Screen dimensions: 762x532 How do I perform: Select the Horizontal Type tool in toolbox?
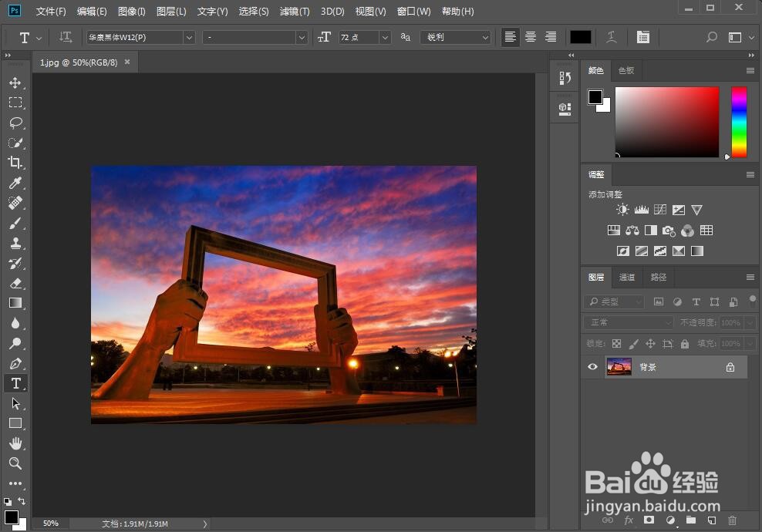click(x=15, y=383)
